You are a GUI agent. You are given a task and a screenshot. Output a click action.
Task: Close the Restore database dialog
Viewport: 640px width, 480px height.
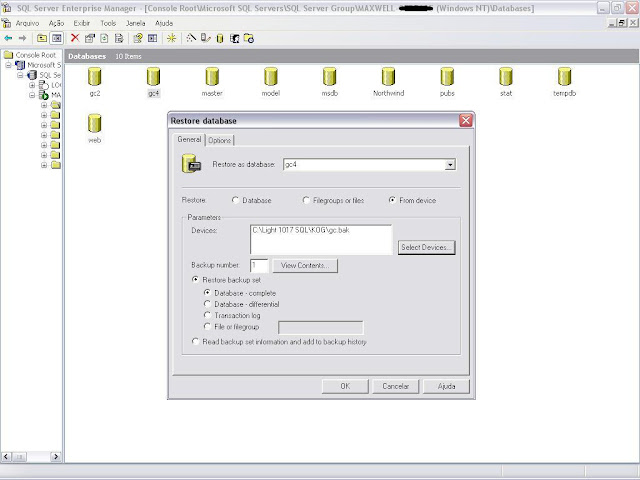click(466, 120)
